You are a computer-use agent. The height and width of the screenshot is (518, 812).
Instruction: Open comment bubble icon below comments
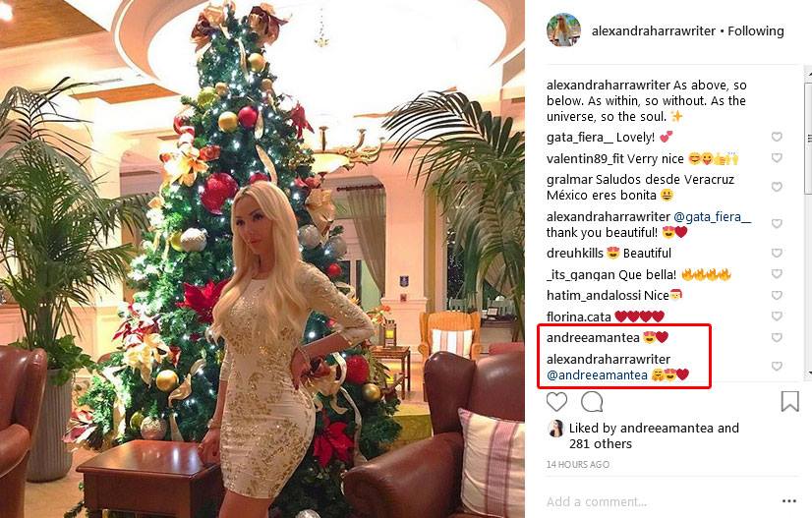click(x=592, y=401)
